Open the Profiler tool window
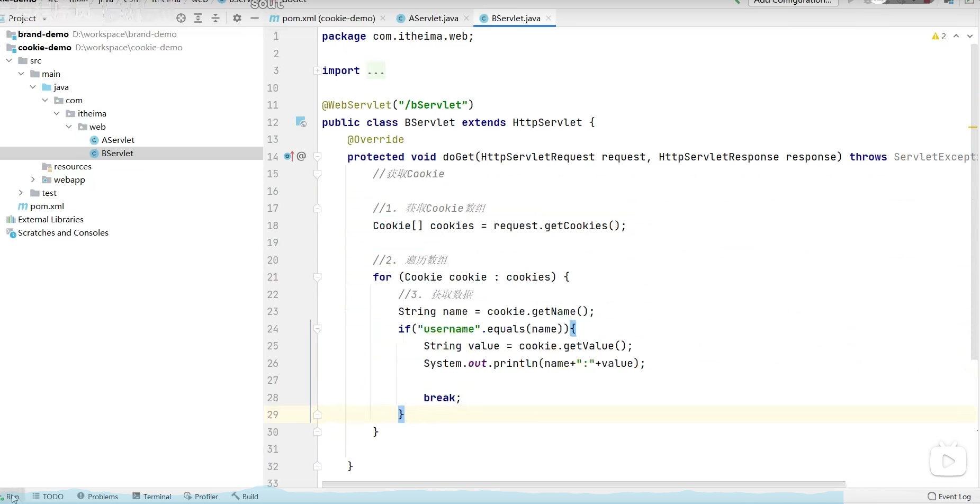Image resolution: width=980 pixels, height=504 pixels. coord(201,497)
